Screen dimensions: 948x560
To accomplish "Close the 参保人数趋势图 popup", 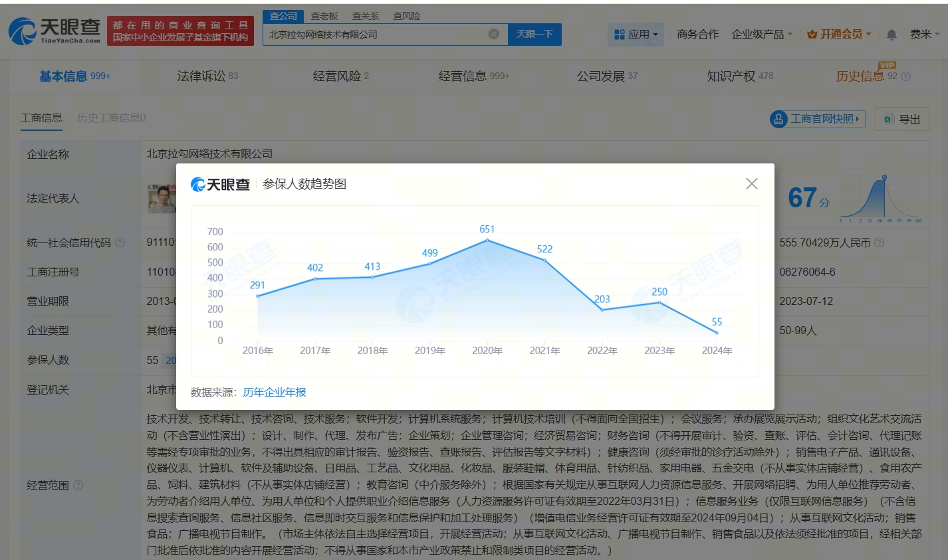I will coord(752,183).
